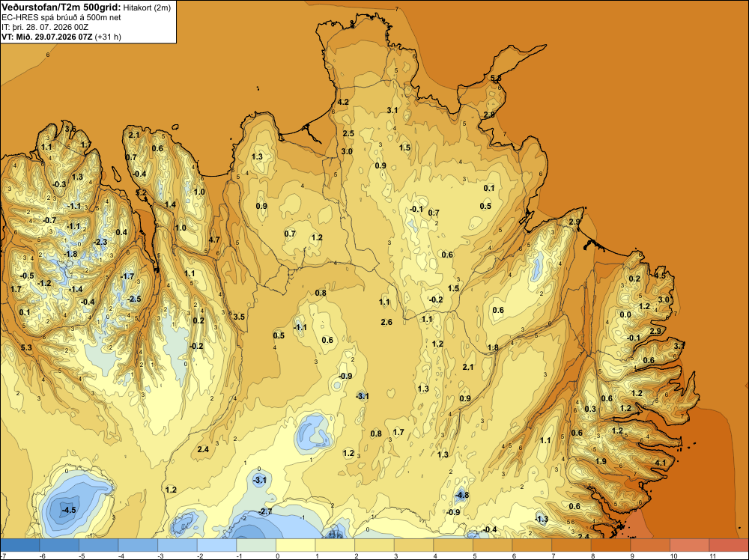This screenshot has height=560, width=749.
Task: Click the temperature value '3.6'
Action: [x=70, y=129]
